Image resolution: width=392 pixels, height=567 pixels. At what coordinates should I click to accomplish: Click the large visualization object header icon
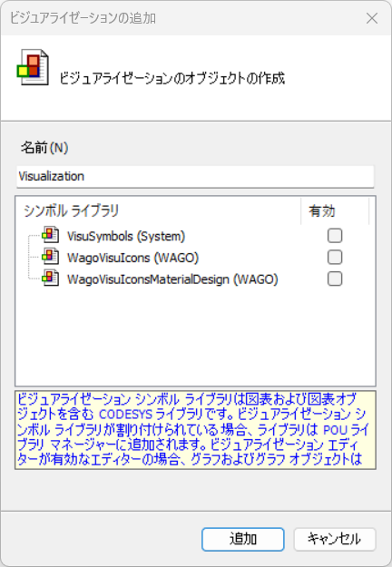click(33, 67)
